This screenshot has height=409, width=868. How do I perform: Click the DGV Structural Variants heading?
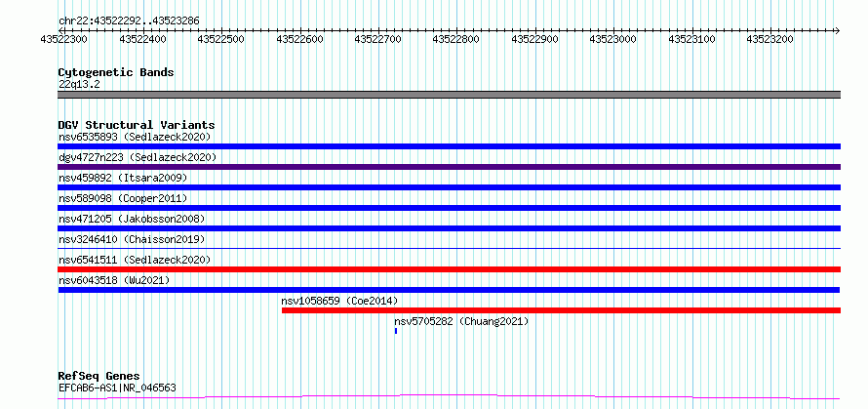137,125
